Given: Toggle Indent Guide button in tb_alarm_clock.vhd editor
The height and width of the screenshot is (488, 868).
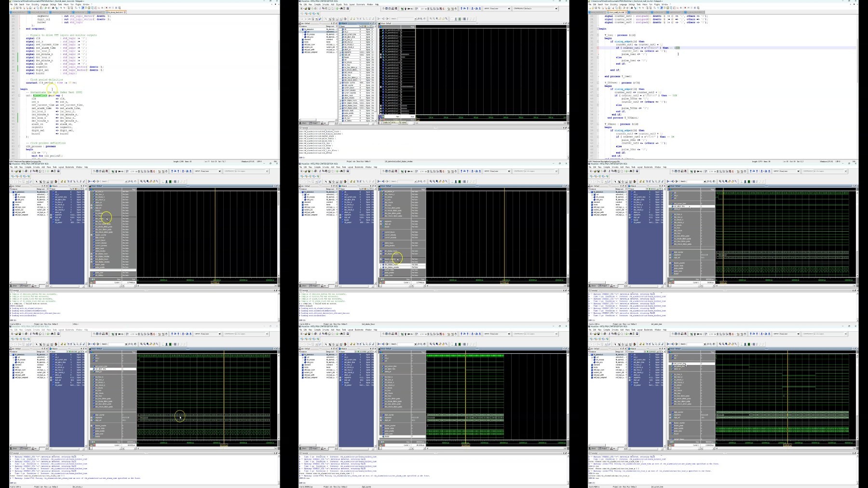Looking at the screenshot, I should pyautogui.click(x=83, y=8).
